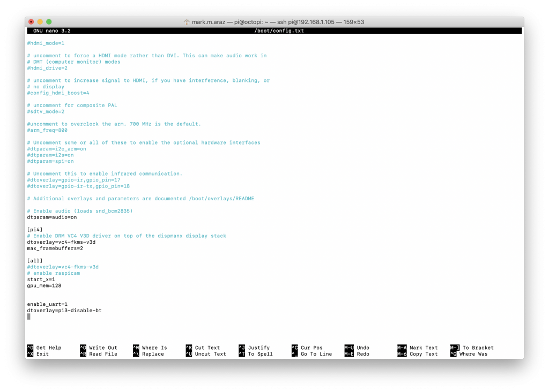This screenshot has height=392, width=549.
Task: Click the Go To Line shortcut
Action: point(311,354)
